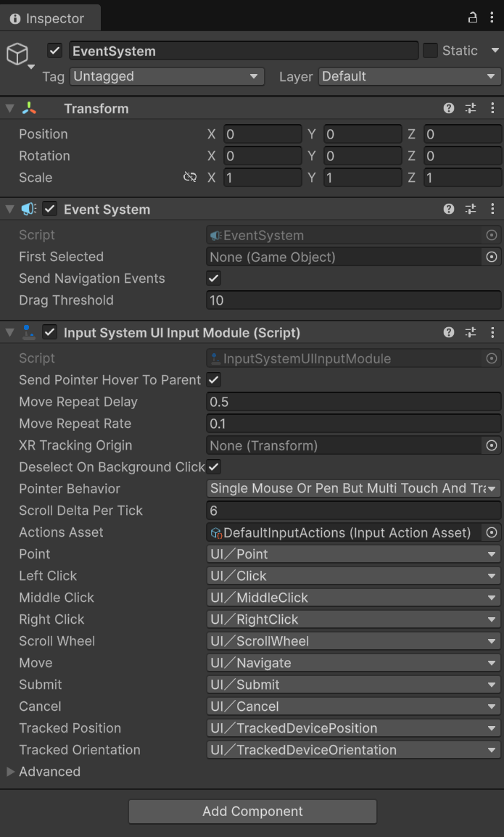Click the GameObject cube icon selector
The width and height of the screenshot is (504, 837).
pyautogui.click(x=20, y=55)
